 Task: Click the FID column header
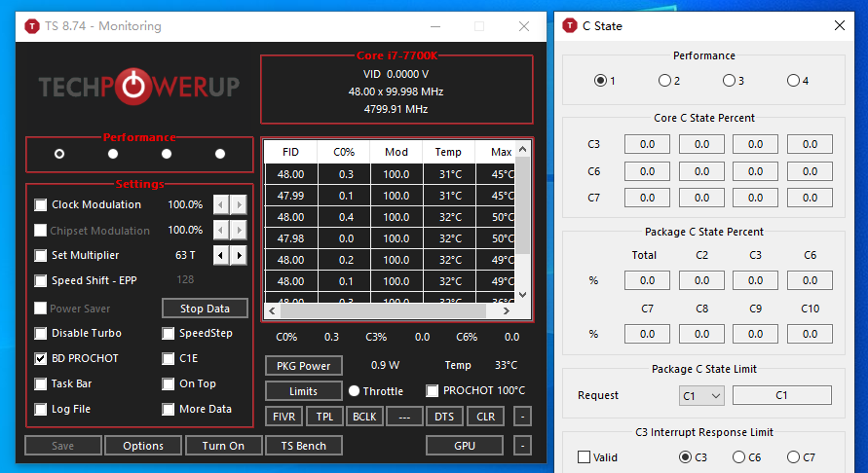pos(290,152)
